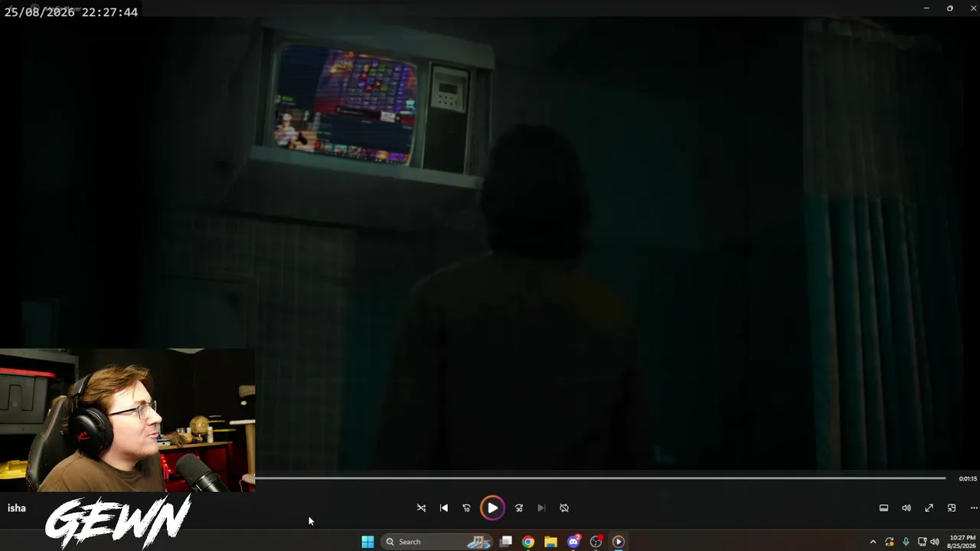980x551 pixels.
Task: Show hidden system tray icons
Action: (x=873, y=542)
